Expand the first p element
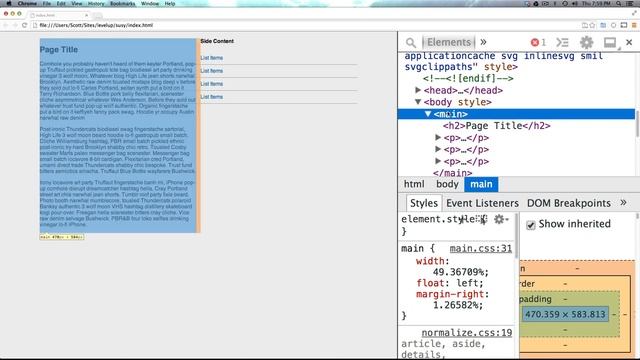This screenshot has height=360, width=640. click(438, 138)
